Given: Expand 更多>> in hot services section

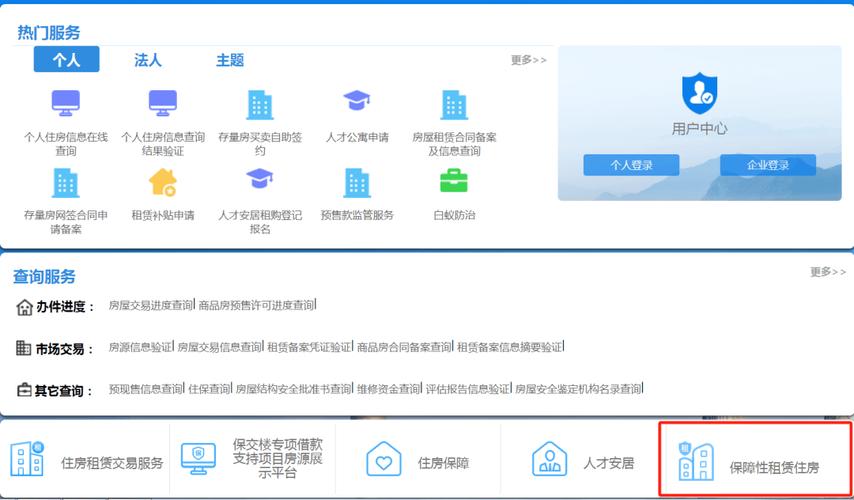Looking at the screenshot, I should coord(528,60).
